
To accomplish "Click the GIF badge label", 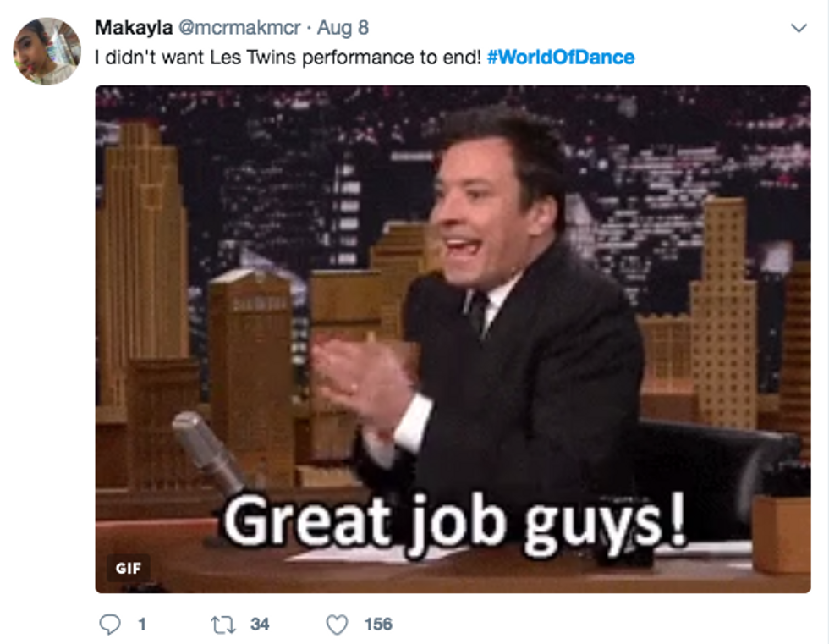I will pyautogui.click(x=129, y=568).
